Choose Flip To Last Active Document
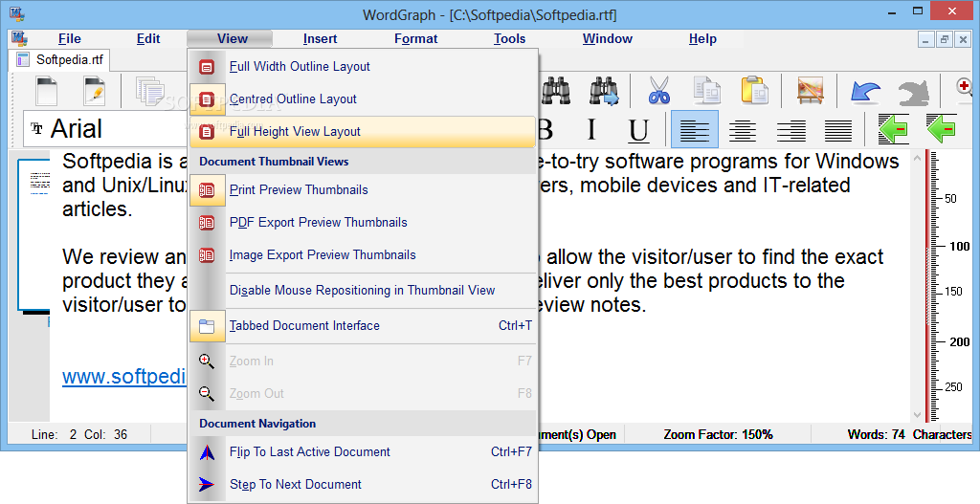This screenshot has width=980, height=504. click(x=363, y=451)
